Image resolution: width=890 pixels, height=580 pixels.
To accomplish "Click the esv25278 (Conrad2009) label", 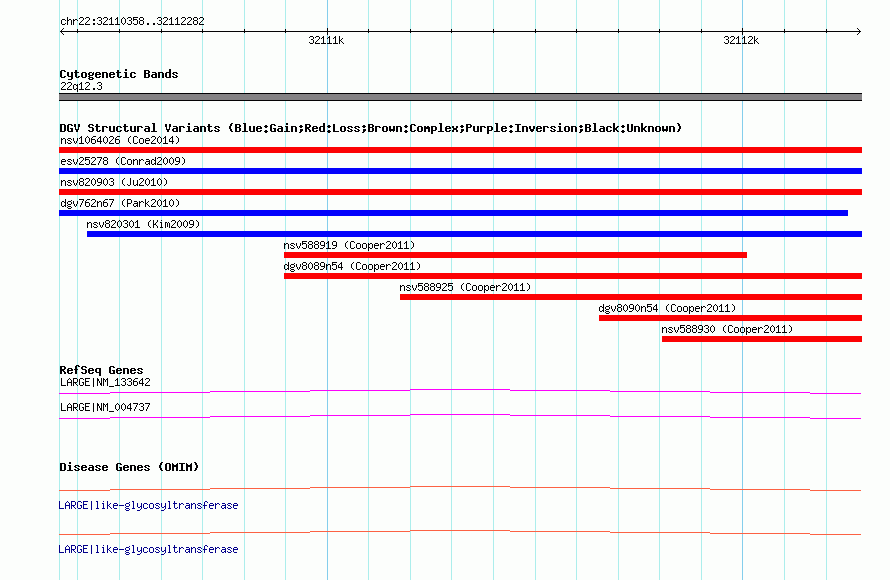I will 123,161.
